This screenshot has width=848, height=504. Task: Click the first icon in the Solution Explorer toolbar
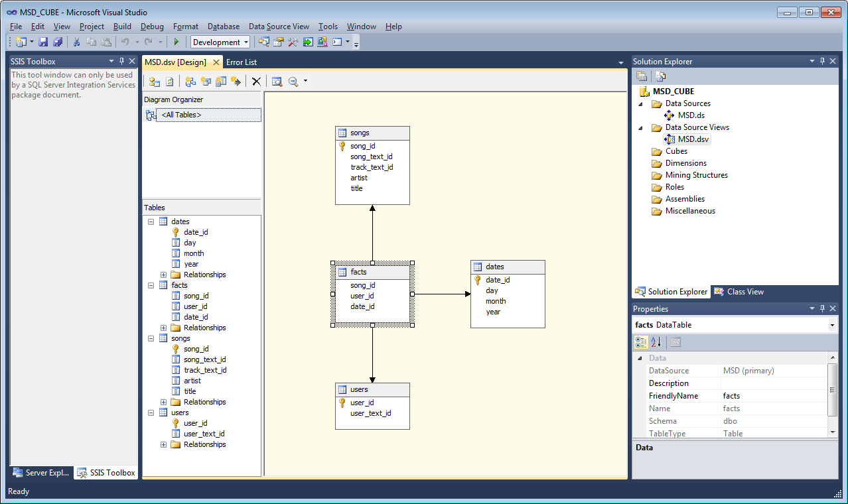point(642,76)
